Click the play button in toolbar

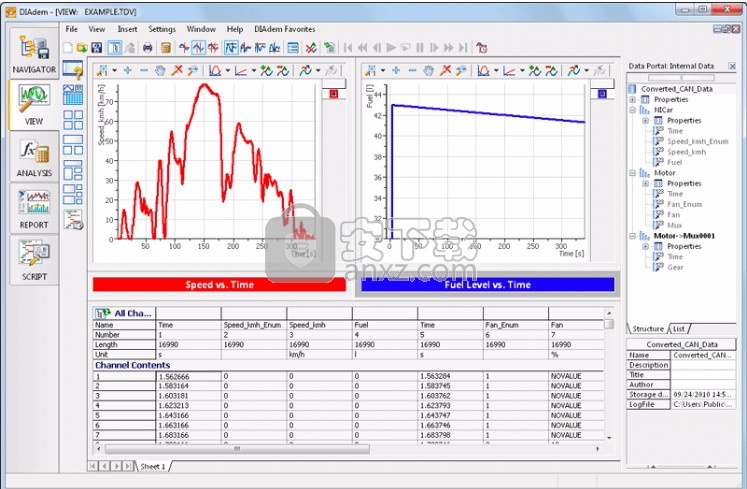(392, 48)
